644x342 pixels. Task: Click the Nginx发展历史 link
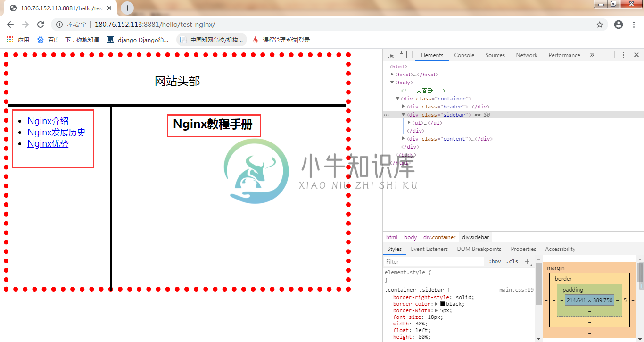click(x=56, y=133)
